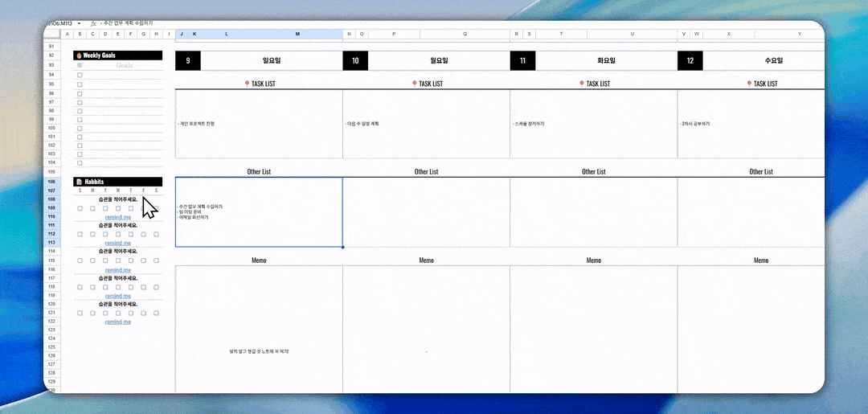Click the 화요일 day heading
Viewport: 868px width, 414px height.
click(606, 61)
